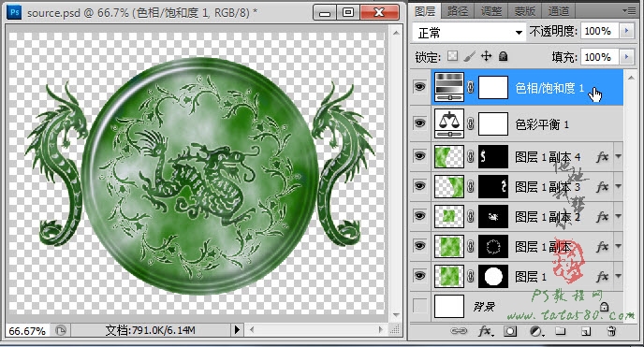Show the 背景 layer via its eye box
This screenshot has height=347, width=644.
(x=419, y=306)
